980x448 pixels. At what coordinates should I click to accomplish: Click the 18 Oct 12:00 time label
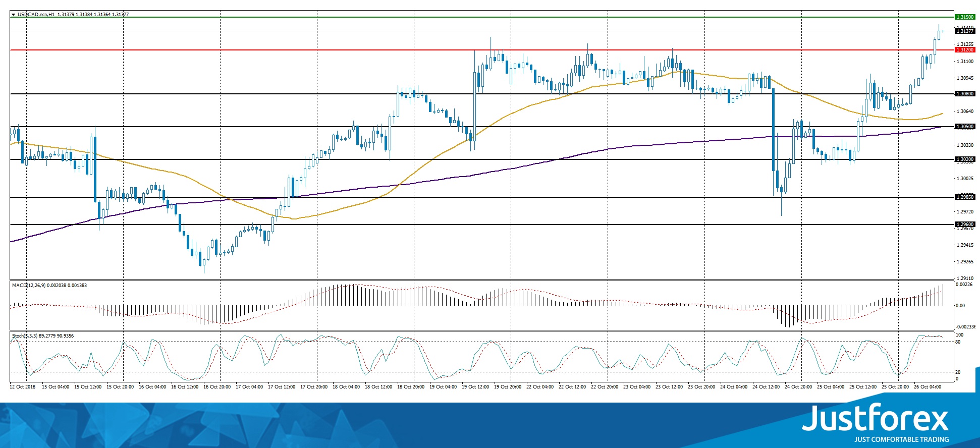click(378, 387)
